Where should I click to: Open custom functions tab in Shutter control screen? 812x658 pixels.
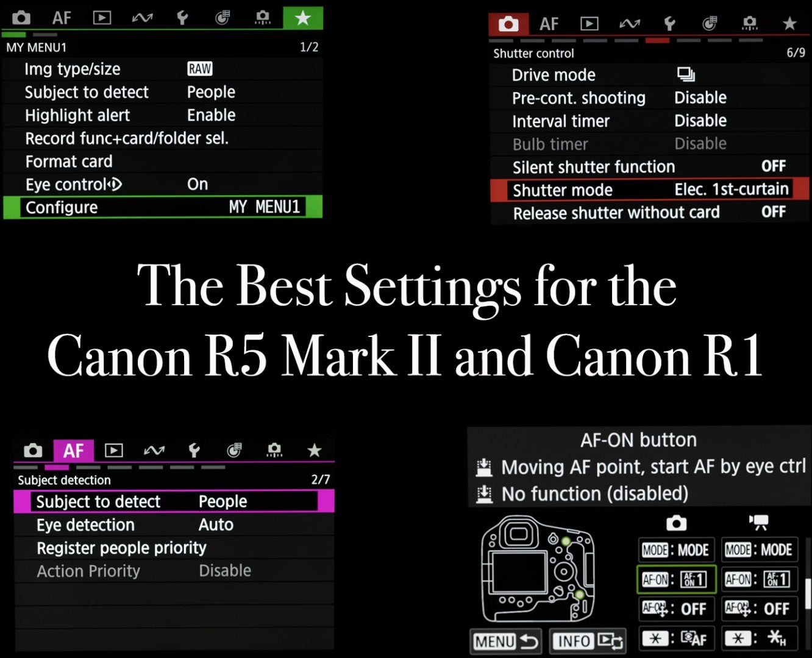pos(710,24)
